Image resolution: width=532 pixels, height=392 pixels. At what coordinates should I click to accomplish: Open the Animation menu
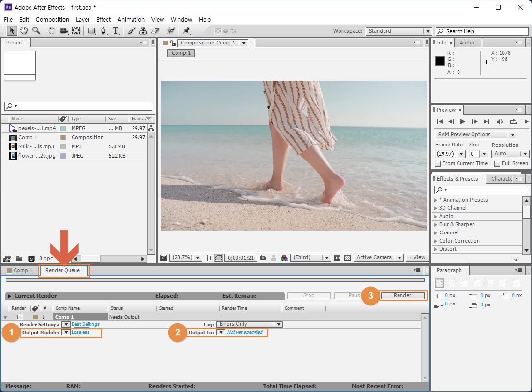[131, 20]
